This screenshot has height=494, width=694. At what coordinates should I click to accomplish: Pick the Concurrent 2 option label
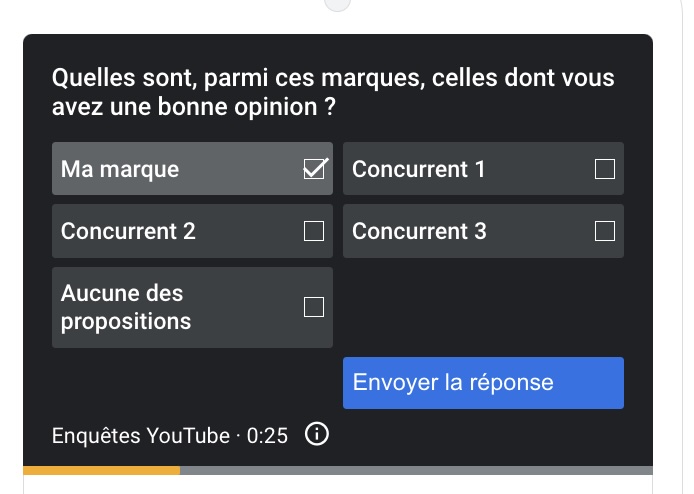click(128, 231)
